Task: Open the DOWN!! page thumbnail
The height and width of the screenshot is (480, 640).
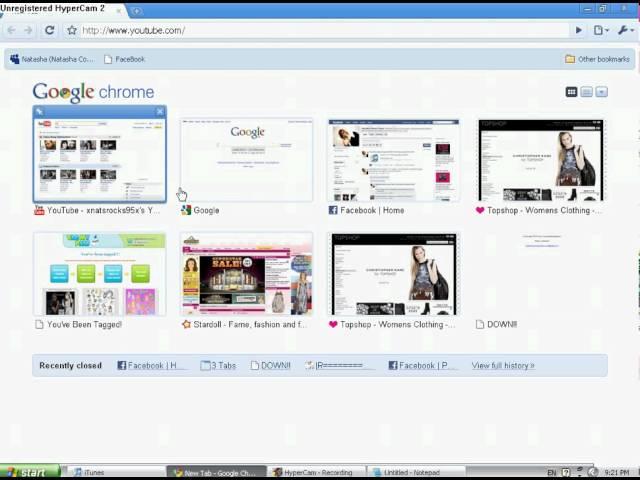Action: (541, 274)
